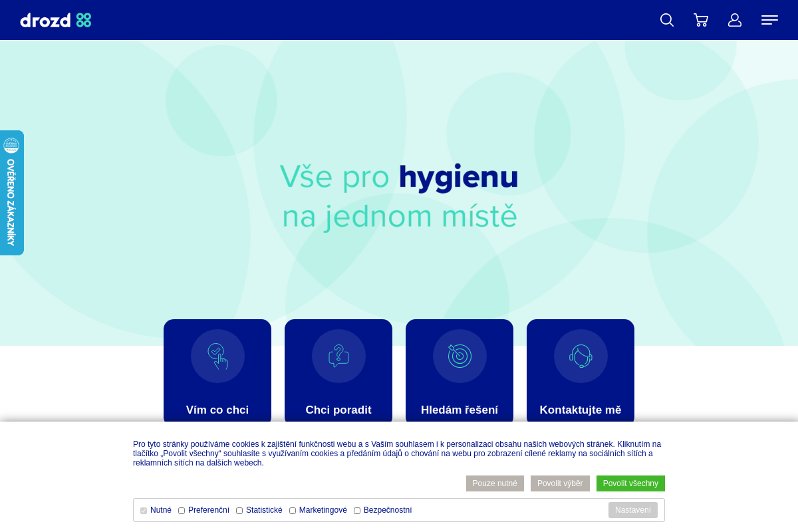
Task: Choose Pouze nutné cookies
Action: click(x=495, y=483)
